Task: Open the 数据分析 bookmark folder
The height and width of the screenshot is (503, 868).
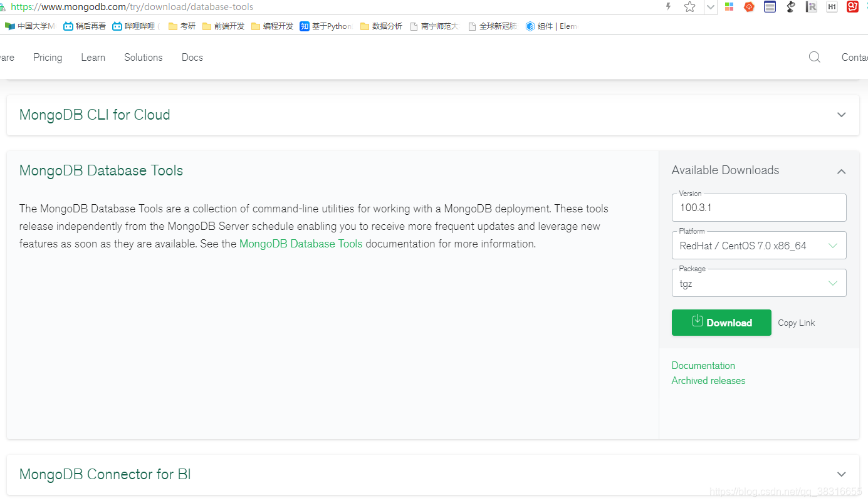Action: pos(381,26)
